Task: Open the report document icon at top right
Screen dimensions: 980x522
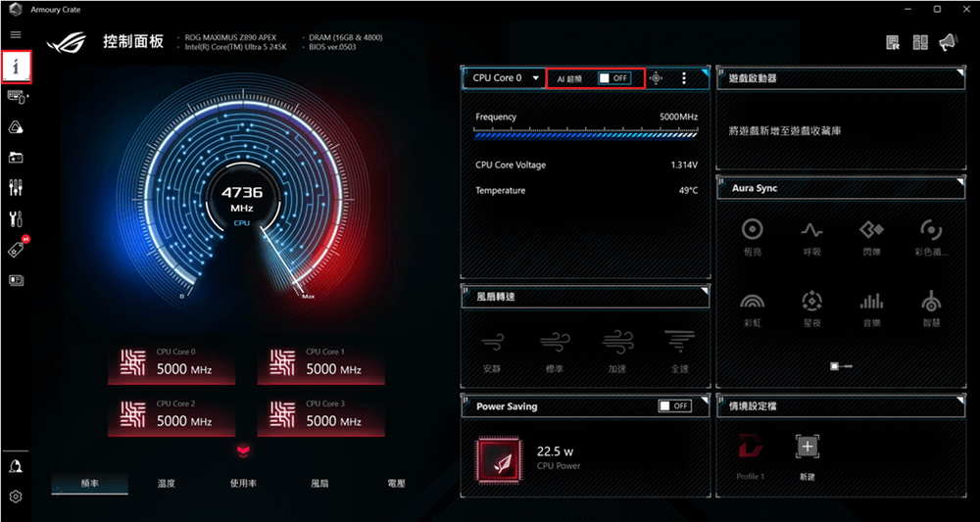Action: point(893,42)
